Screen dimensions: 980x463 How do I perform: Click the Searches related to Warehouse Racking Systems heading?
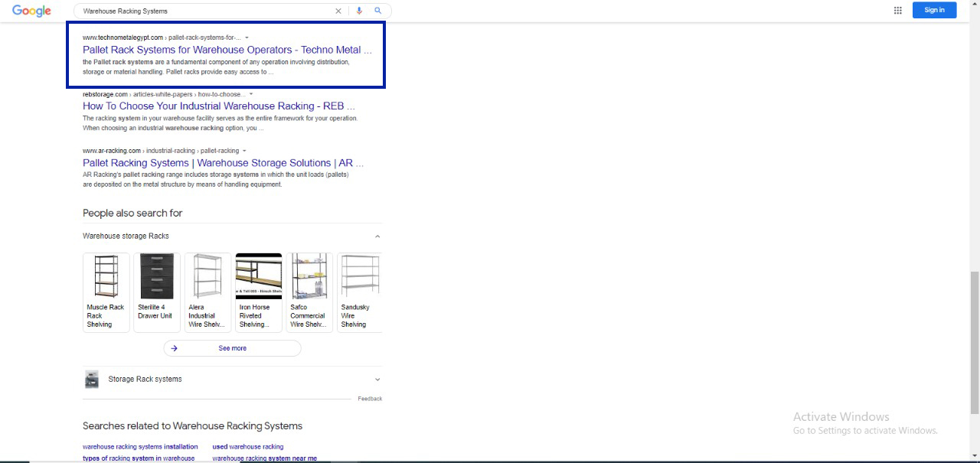[192, 426]
